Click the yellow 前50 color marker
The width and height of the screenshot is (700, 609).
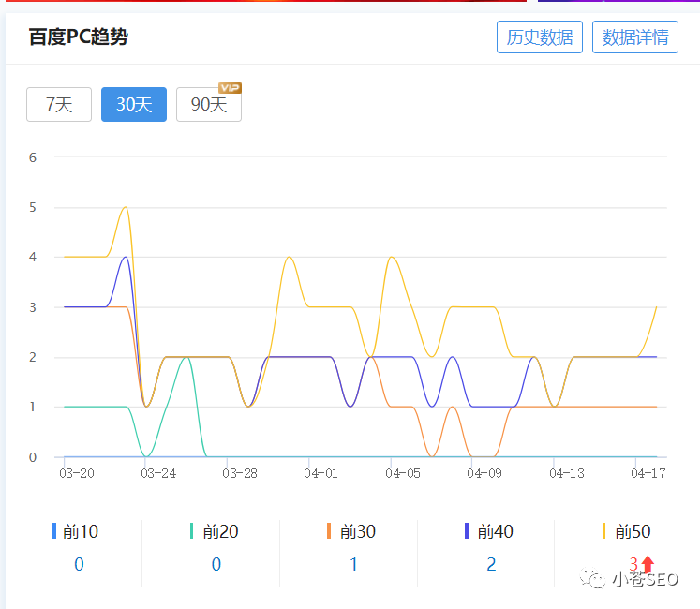[603, 531]
